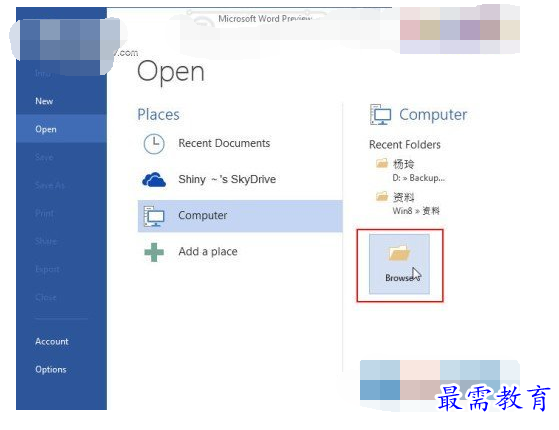The width and height of the screenshot is (559, 430).
Task: Open recent folder 资料
Action: (403, 197)
